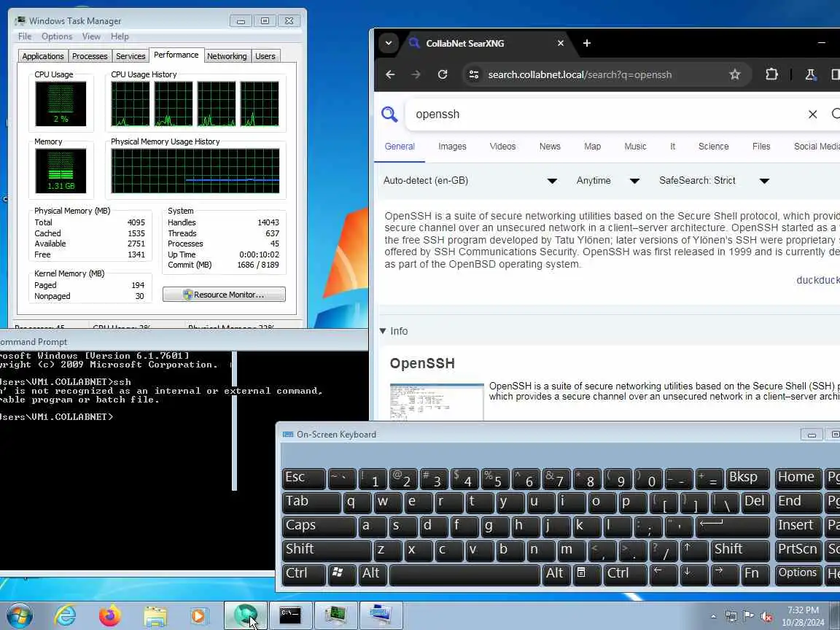Click the Resource Monitor button

[224, 295]
